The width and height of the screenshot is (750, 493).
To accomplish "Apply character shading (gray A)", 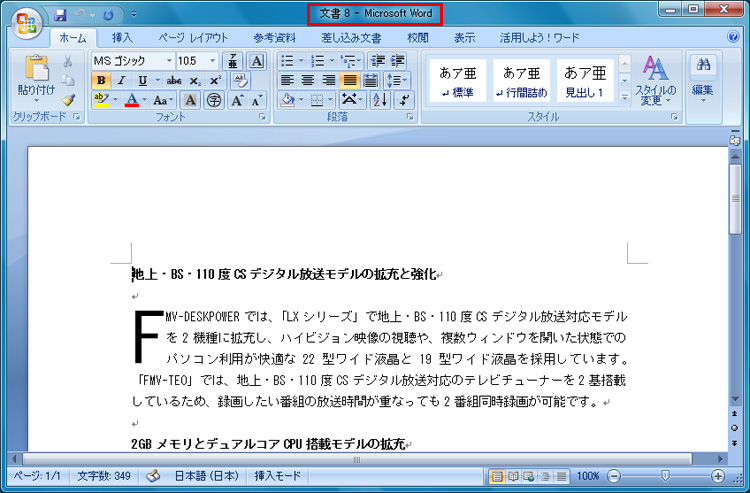I will (190, 100).
